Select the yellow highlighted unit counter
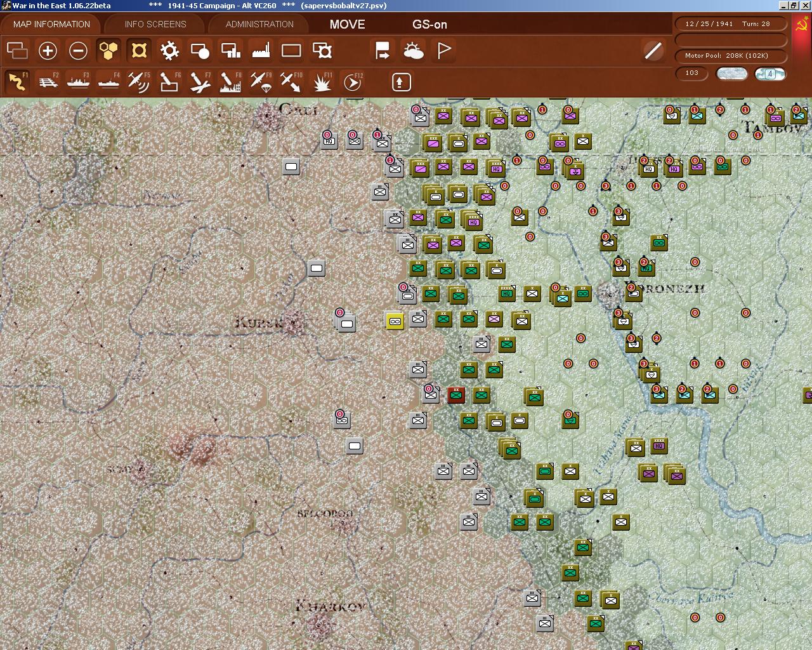This screenshot has height=650, width=812. 395,321
